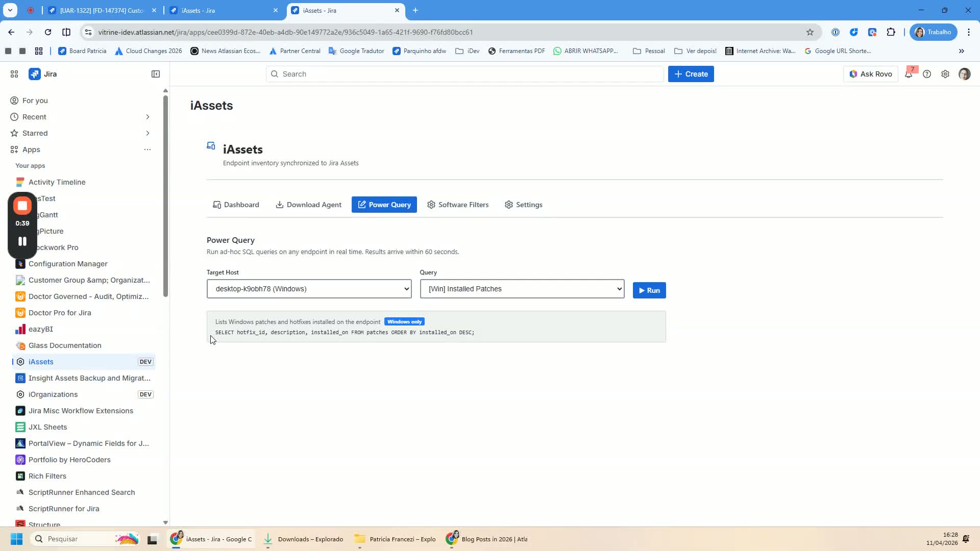Image resolution: width=980 pixels, height=551 pixels.
Task: Pause the screen recording
Action: (x=22, y=241)
